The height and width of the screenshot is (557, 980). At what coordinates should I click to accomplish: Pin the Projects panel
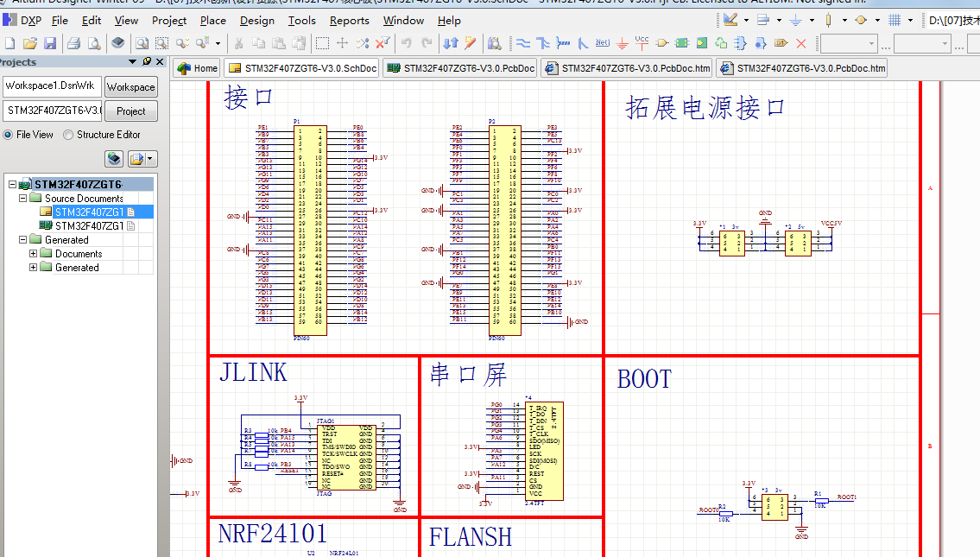click(147, 61)
